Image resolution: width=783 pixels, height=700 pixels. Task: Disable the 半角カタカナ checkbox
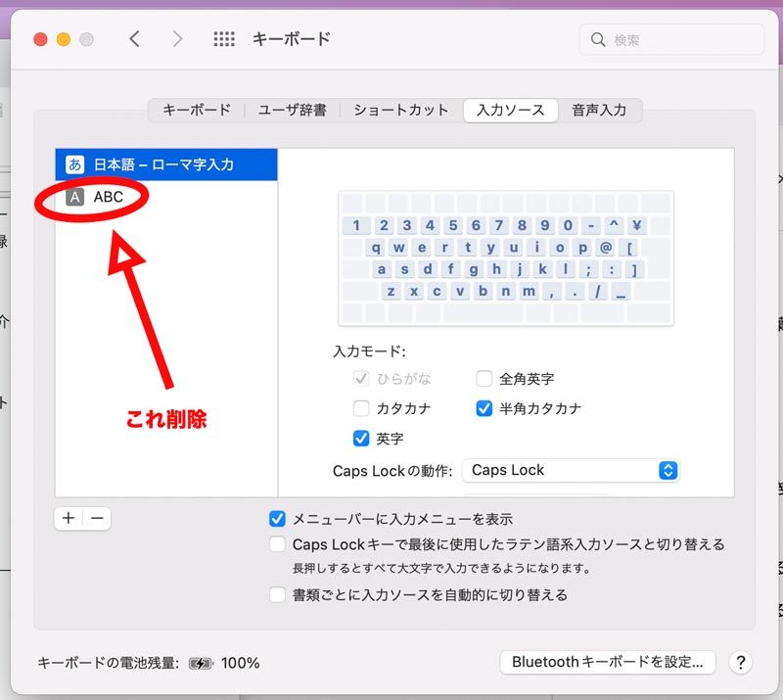(x=484, y=408)
